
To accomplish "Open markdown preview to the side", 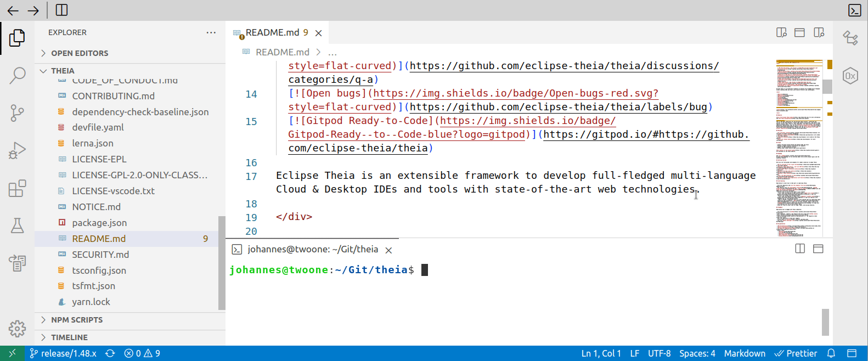I will [781, 33].
